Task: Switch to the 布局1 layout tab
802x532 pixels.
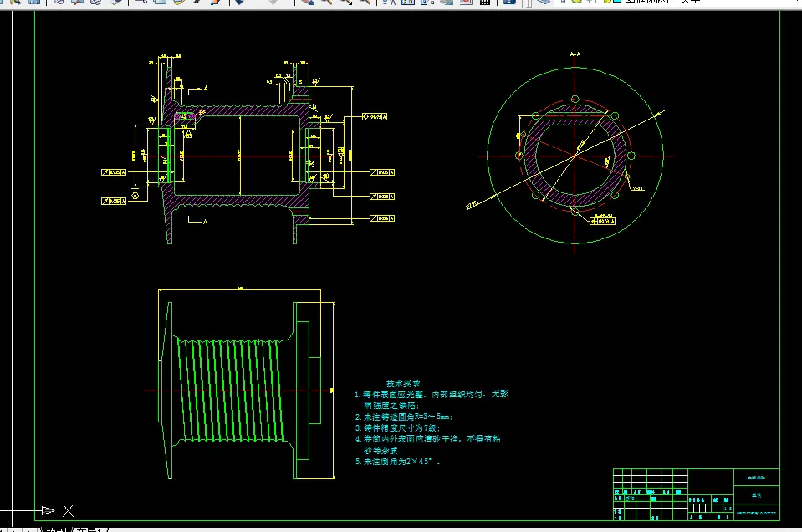Action: (89, 529)
